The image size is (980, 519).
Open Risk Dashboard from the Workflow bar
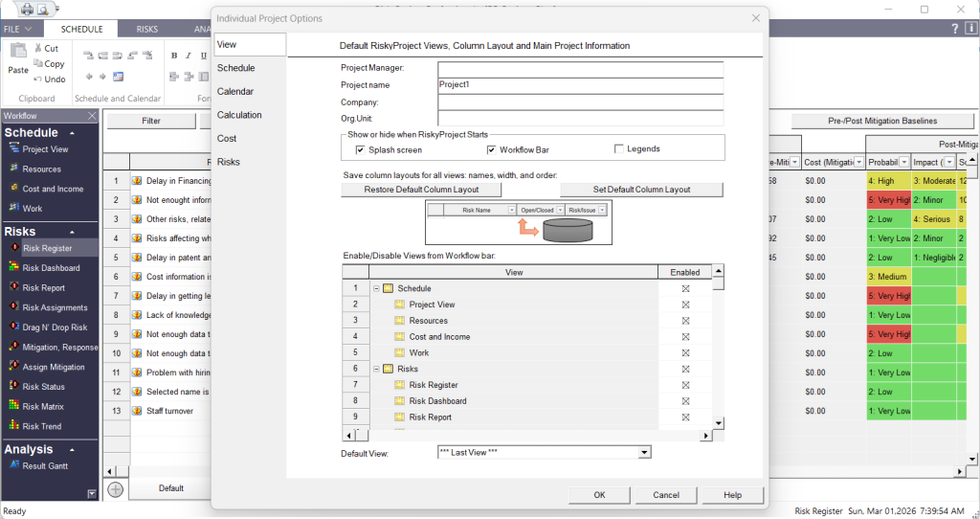point(51,268)
